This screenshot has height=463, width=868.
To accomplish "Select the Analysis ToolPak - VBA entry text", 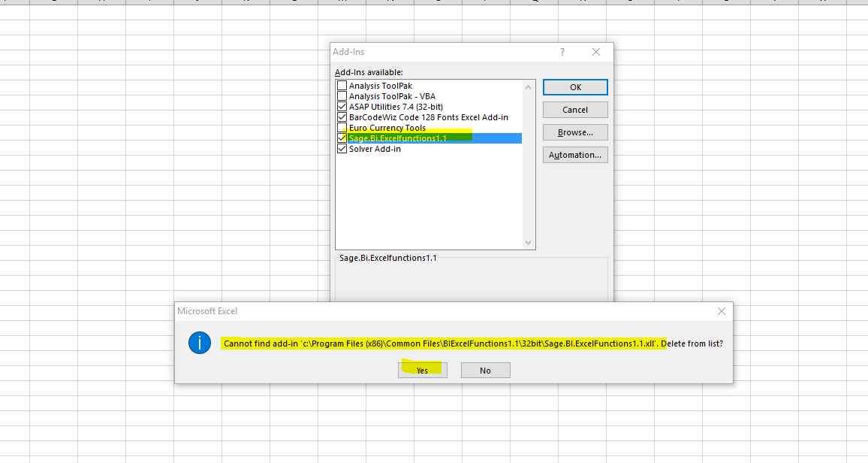I will [392, 96].
